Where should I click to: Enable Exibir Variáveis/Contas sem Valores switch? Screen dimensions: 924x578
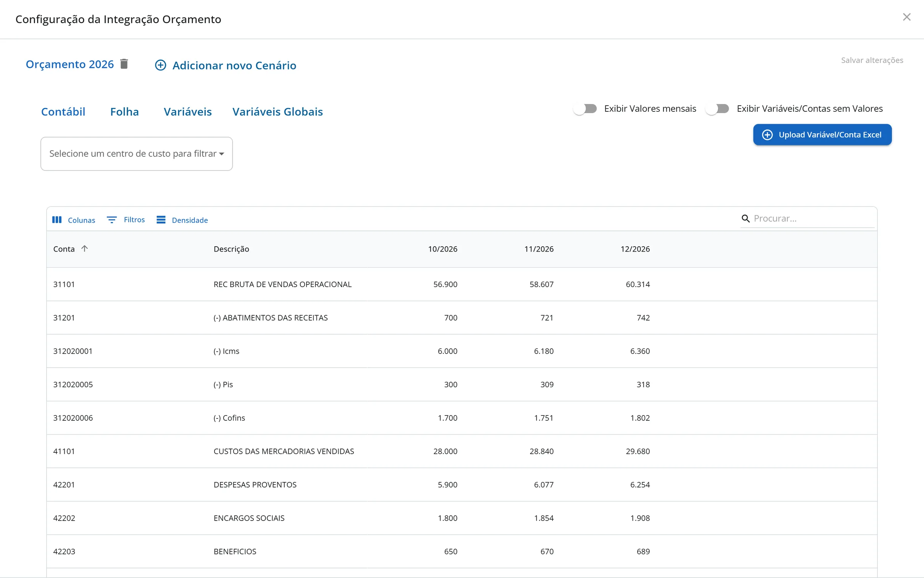717,109
